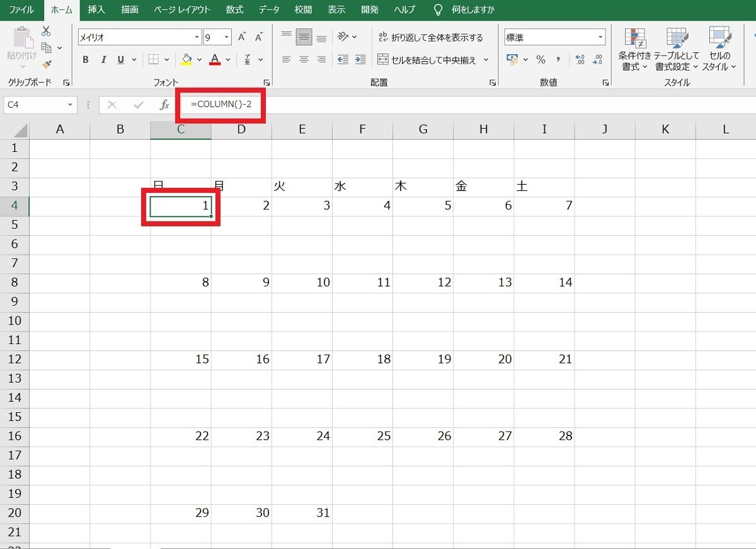Toggle bold formatting on cell C4

[86, 59]
